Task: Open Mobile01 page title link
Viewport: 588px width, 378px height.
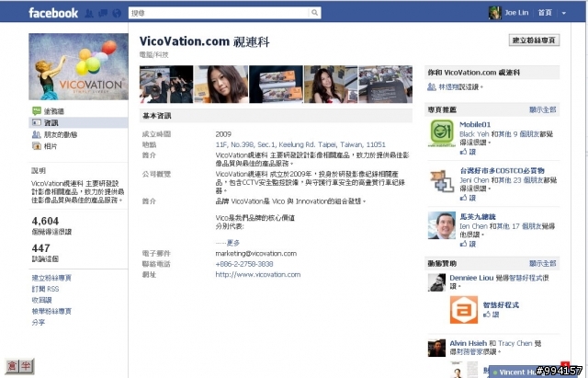Action: coord(475,124)
